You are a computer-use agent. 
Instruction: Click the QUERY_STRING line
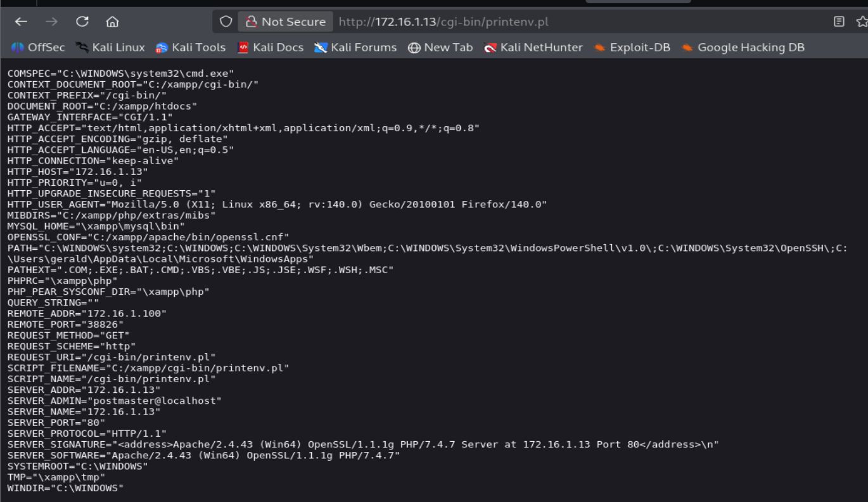53,302
